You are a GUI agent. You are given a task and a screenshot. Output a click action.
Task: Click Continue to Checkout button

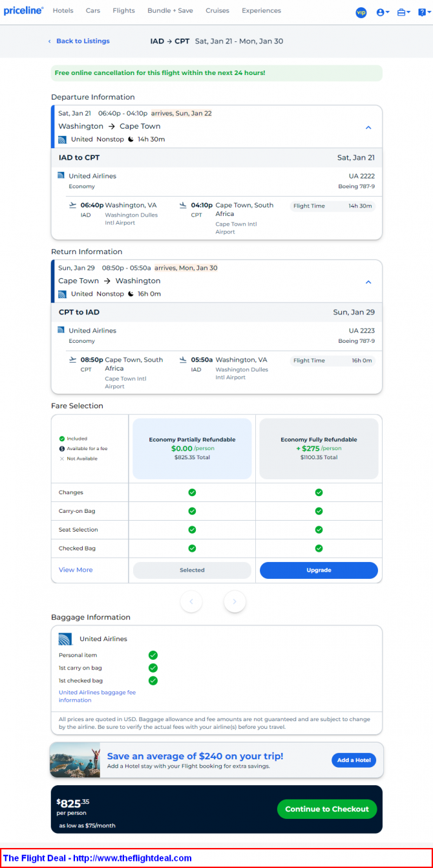click(x=327, y=809)
